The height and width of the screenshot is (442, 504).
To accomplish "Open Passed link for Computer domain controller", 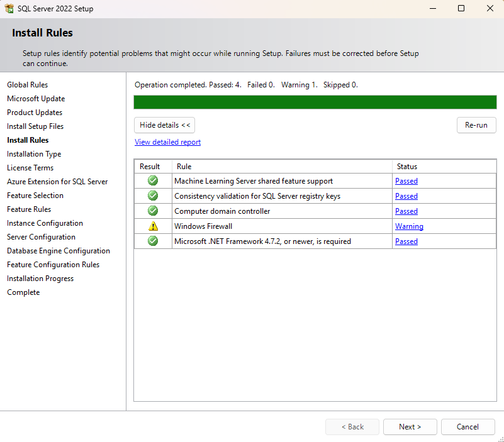I will tap(406, 211).
